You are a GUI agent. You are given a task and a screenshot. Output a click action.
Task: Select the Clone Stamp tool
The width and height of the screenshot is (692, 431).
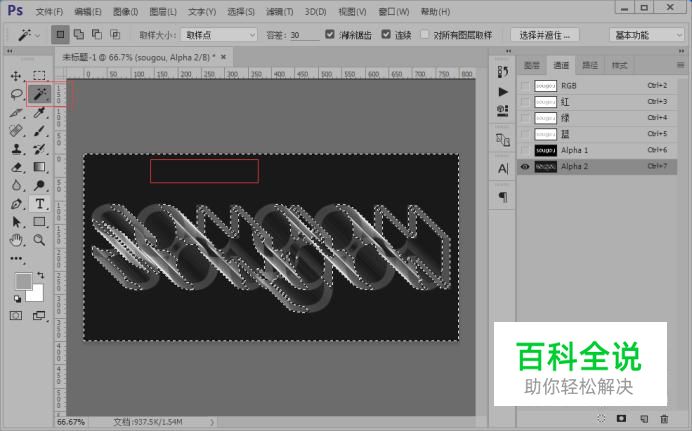pos(16,149)
